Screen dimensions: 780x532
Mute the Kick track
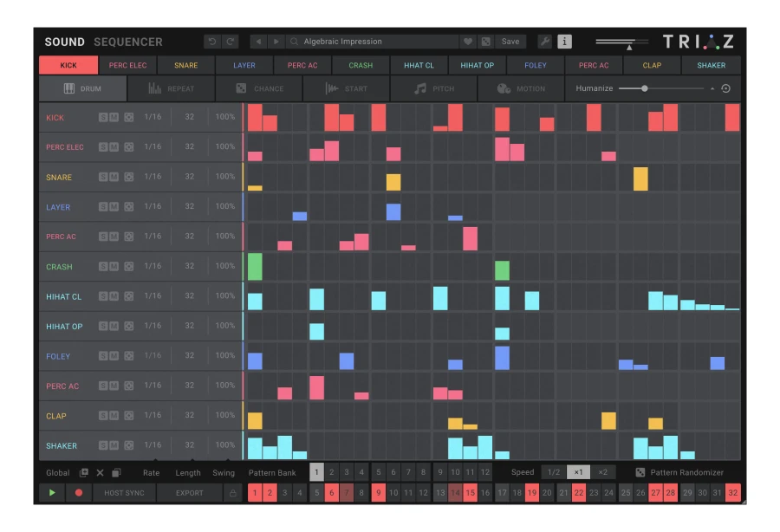coord(114,117)
